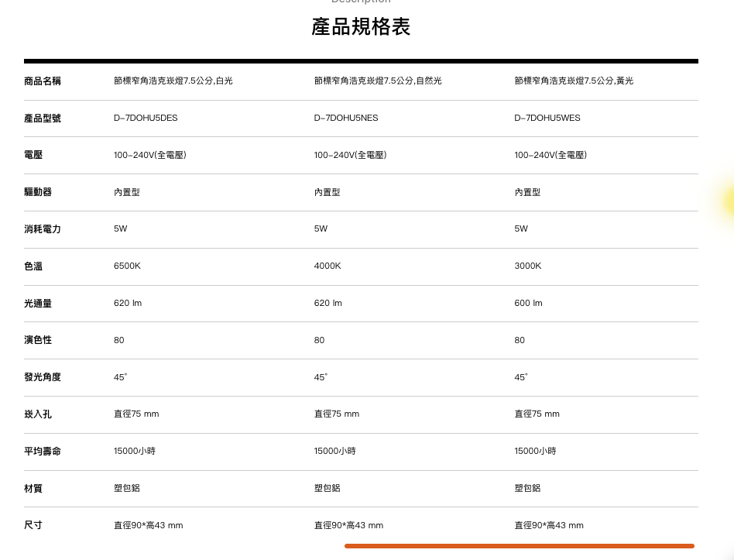Click the 600 lm luminous flux value
The height and width of the screenshot is (560, 734).
(x=528, y=304)
